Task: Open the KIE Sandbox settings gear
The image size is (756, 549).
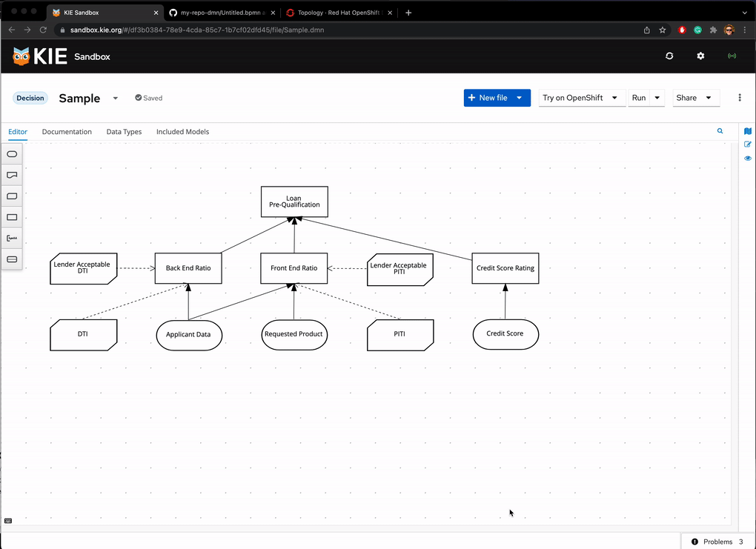Action: (700, 56)
